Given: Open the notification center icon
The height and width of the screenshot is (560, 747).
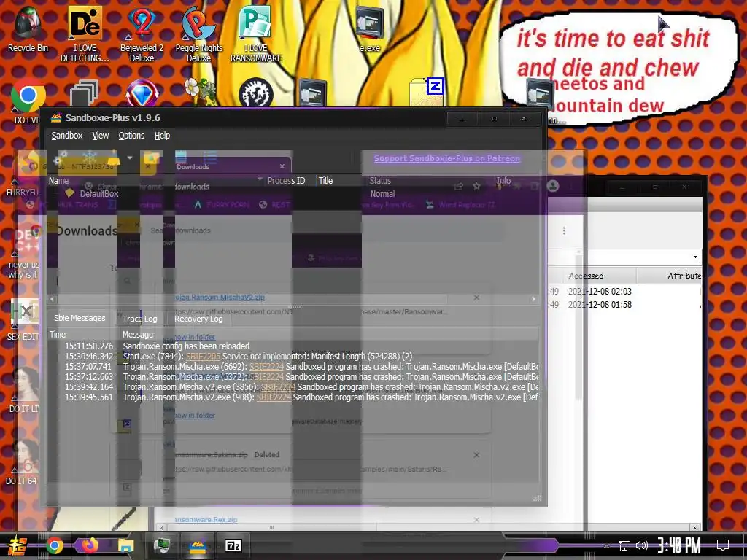Looking at the screenshot, I should pyautogui.click(x=723, y=545).
